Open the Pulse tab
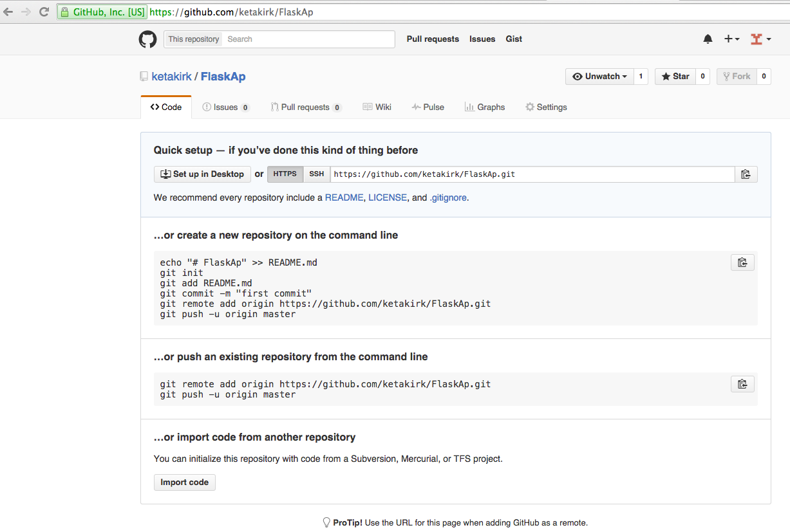Image resolution: width=790 pixels, height=532 pixels. pyautogui.click(x=428, y=107)
